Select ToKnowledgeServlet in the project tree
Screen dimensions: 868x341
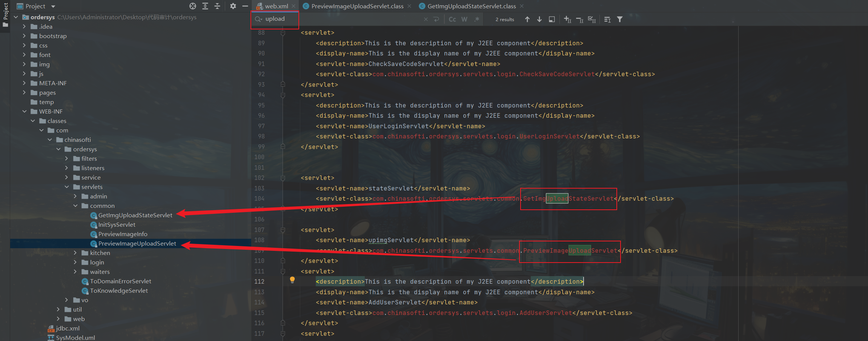click(x=119, y=290)
